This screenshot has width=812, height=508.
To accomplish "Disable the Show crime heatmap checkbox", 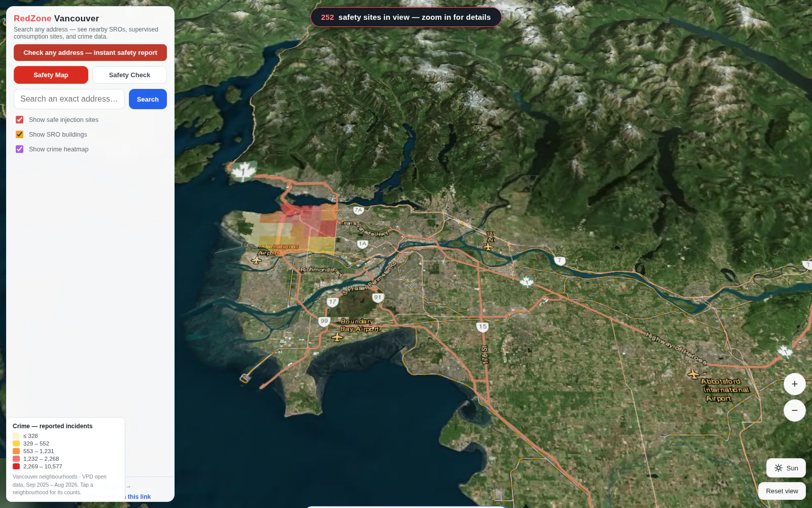I will pos(20,149).
